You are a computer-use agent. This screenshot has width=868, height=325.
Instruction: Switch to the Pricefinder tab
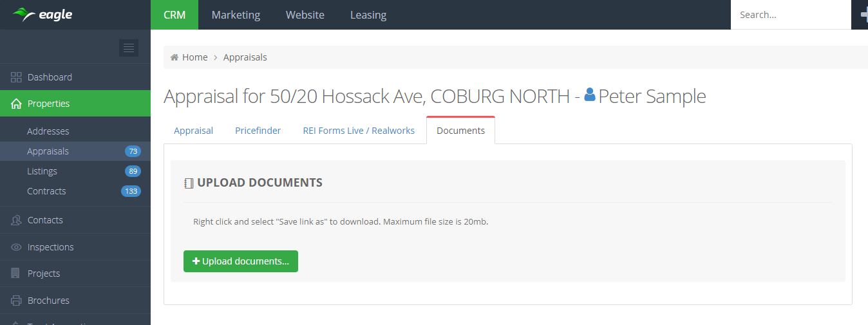(258, 131)
